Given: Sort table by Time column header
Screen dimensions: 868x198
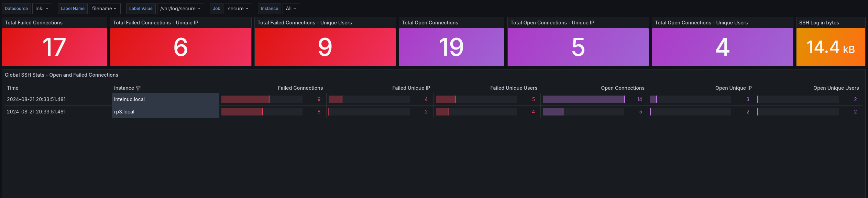Looking at the screenshot, I should pyautogui.click(x=13, y=88).
